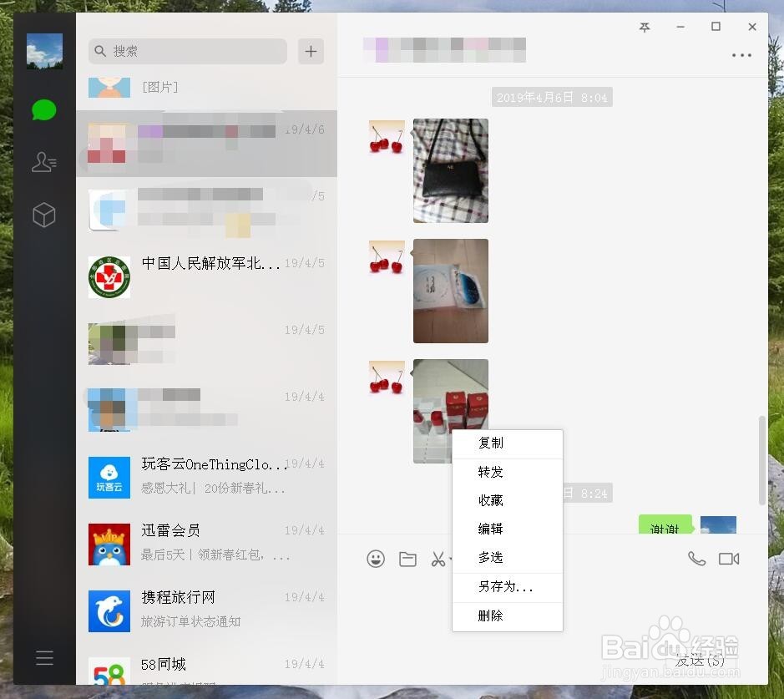The height and width of the screenshot is (699, 784).
Task: Expand the screenshot options chevron
Action: [453, 559]
